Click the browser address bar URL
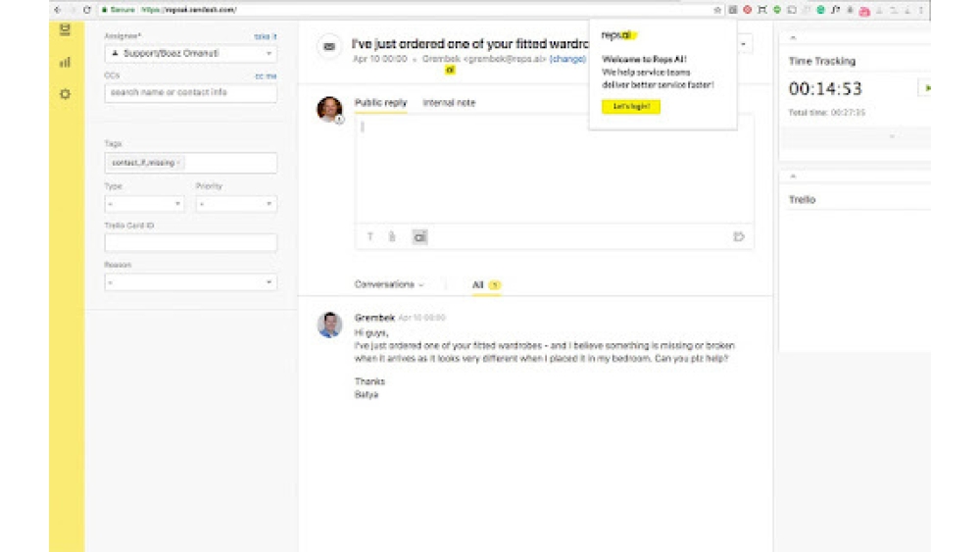Viewport: 980px width, 552px height. [189, 10]
